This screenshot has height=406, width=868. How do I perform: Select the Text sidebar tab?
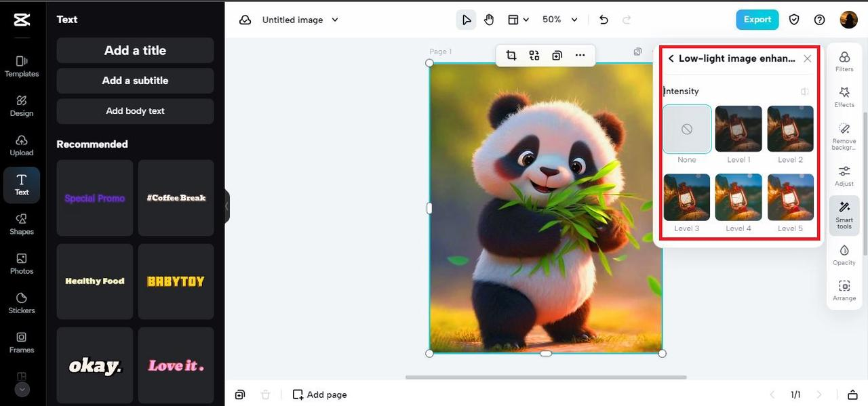[x=22, y=184]
